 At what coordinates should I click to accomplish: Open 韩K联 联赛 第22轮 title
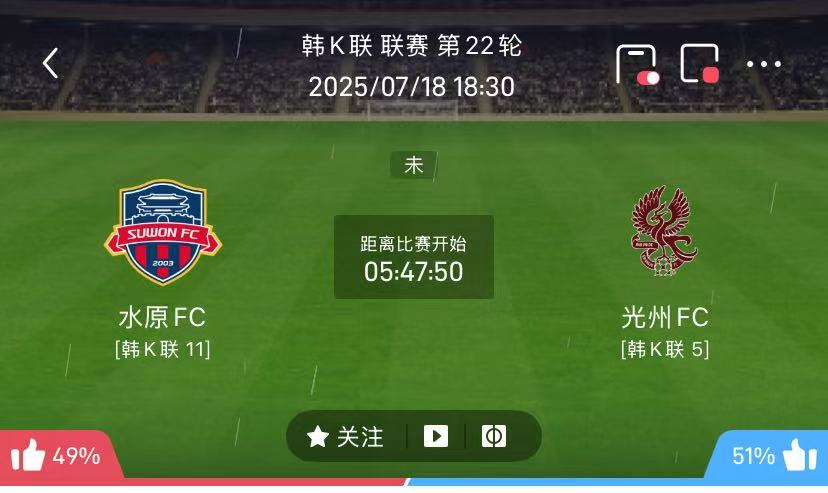coord(412,46)
